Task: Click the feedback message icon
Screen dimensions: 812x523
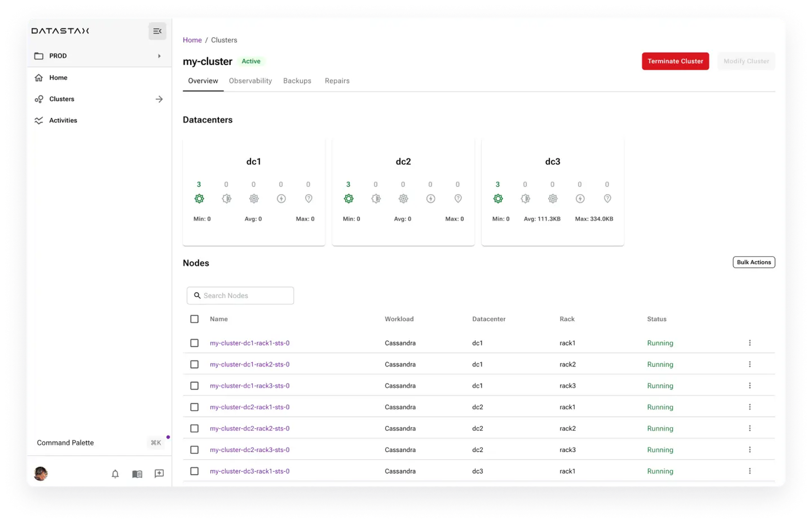Action: [x=159, y=473]
